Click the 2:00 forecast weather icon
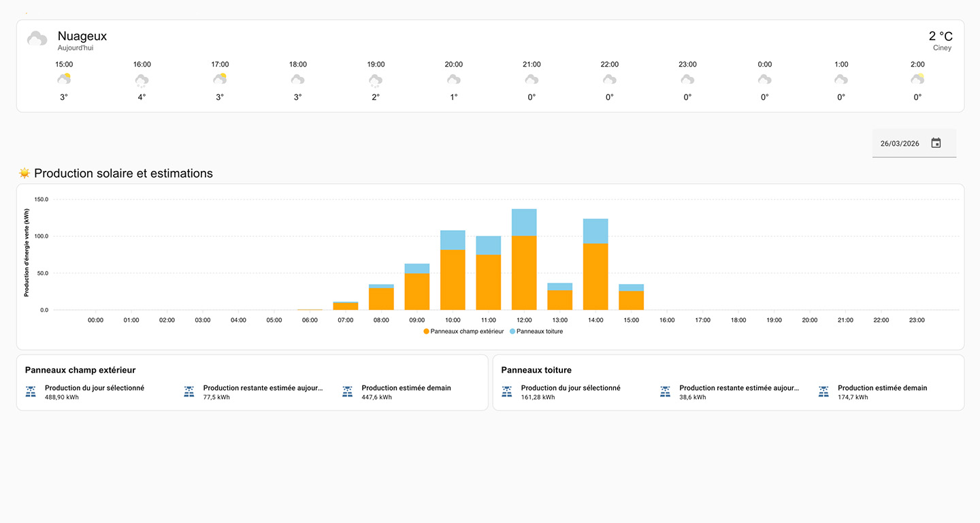The height and width of the screenshot is (523, 980). (x=917, y=80)
